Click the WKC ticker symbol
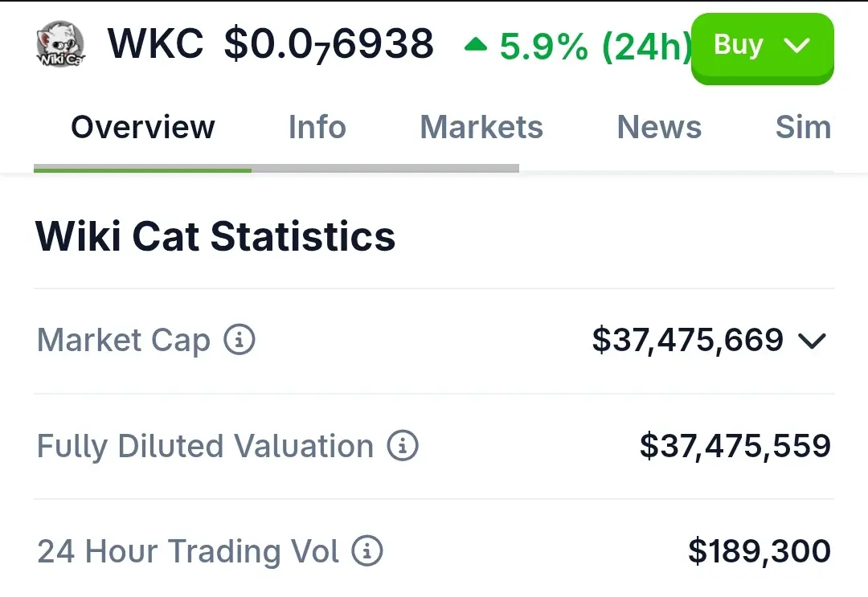This screenshot has width=868, height=597. (x=156, y=44)
